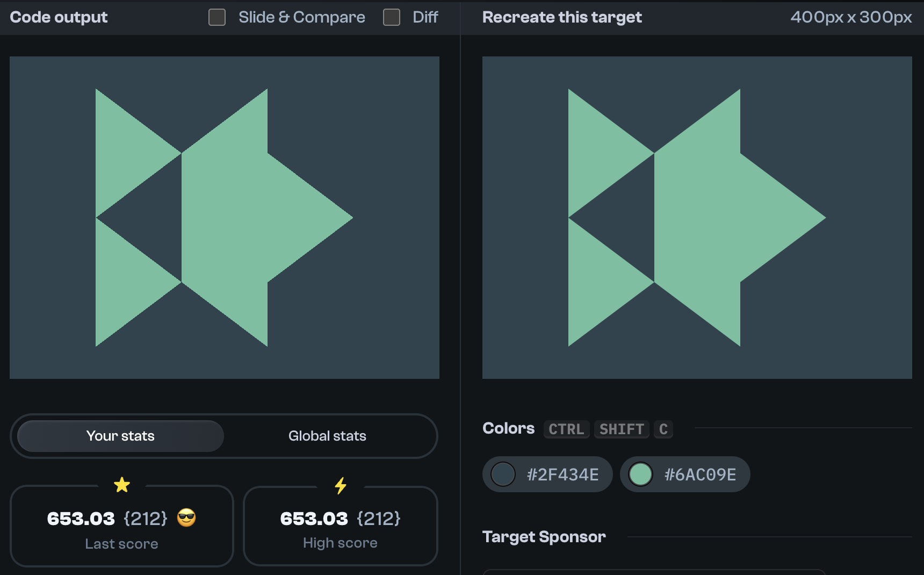924x575 pixels.
Task: Click the Target Sponsor heading
Action: point(544,536)
